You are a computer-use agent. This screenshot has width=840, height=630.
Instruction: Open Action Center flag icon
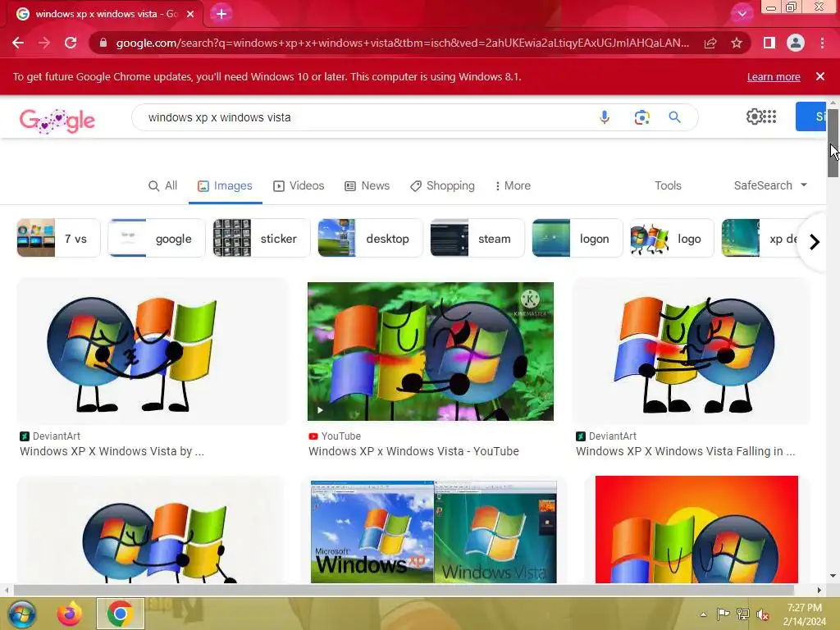coord(723,614)
